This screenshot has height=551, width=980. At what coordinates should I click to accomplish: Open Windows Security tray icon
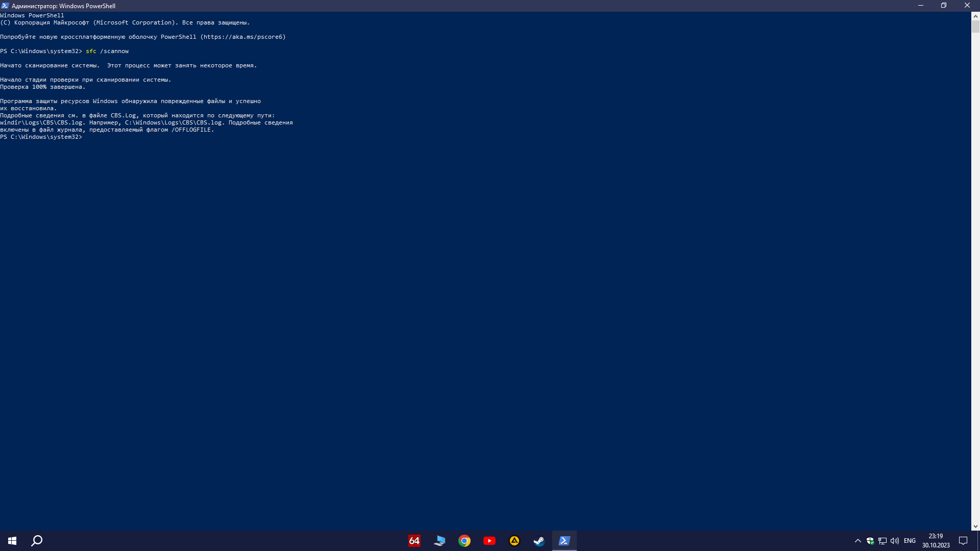click(x=870, y=541)
